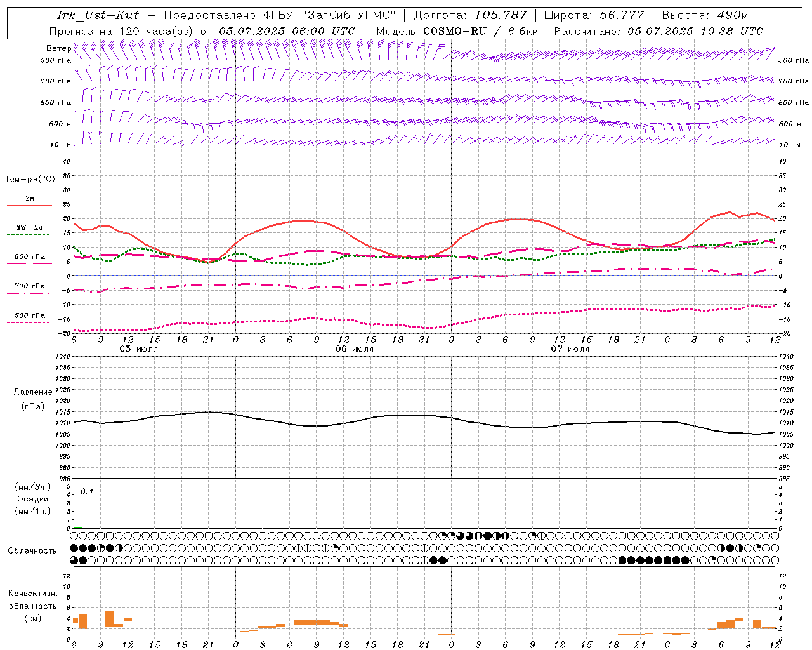
Task: Click the Td 2м dew point legend entry
Action: click(x=30, y=227)
